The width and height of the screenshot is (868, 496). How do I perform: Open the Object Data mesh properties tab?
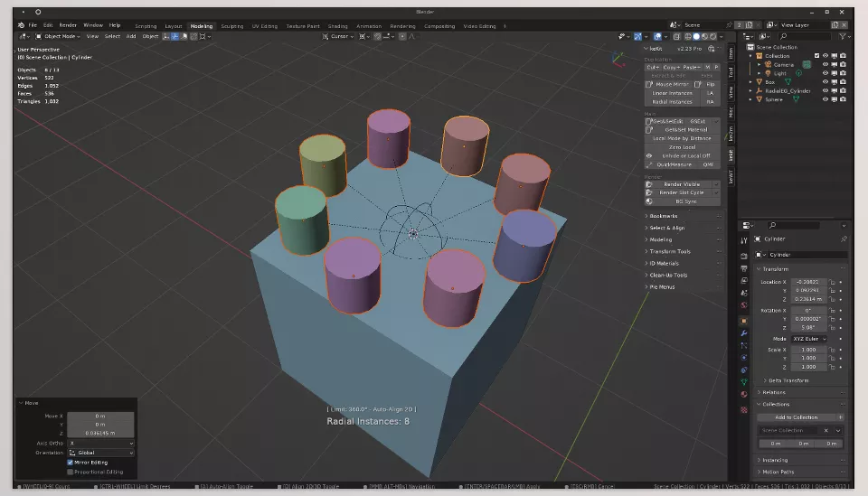tap(744, 382)
